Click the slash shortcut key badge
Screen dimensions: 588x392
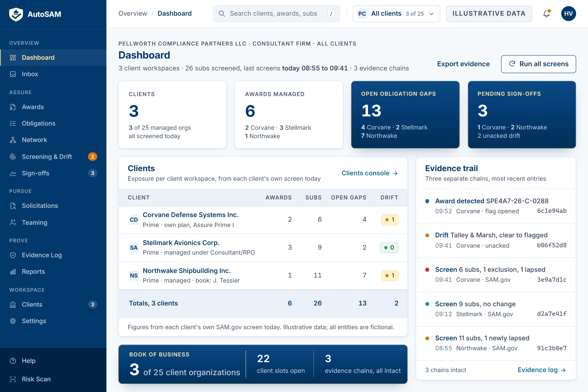pos(331,14)
